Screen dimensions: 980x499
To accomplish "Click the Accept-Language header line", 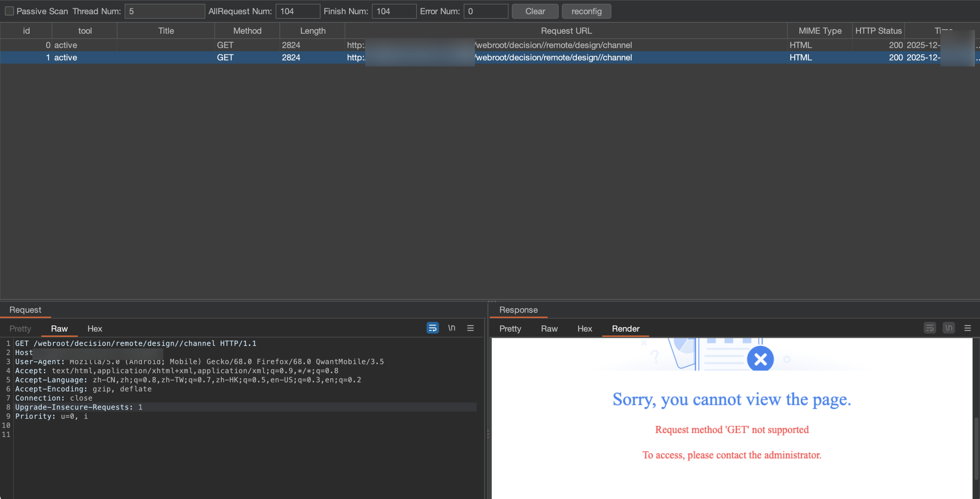I will 188,380.
